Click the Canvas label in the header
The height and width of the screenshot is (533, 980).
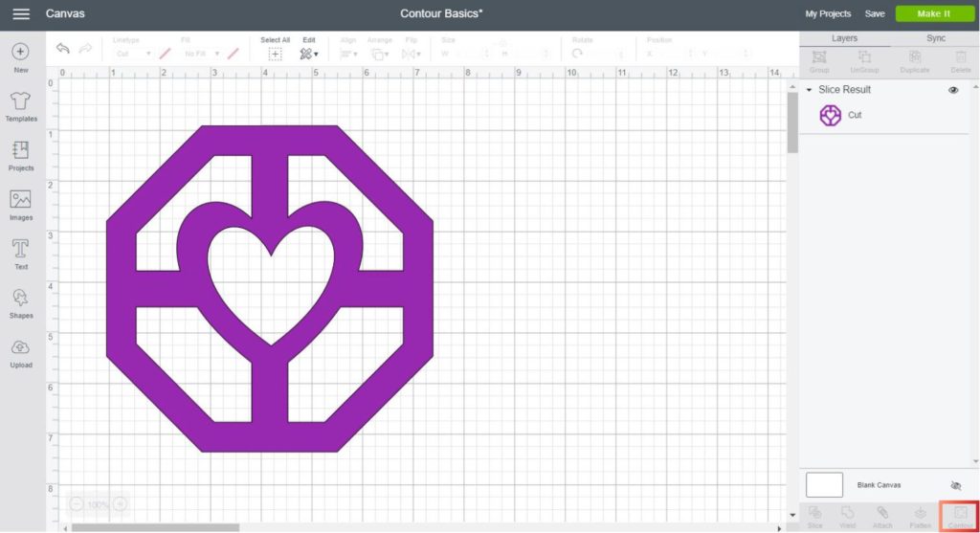pyautogui.click(x=65, y=13)
